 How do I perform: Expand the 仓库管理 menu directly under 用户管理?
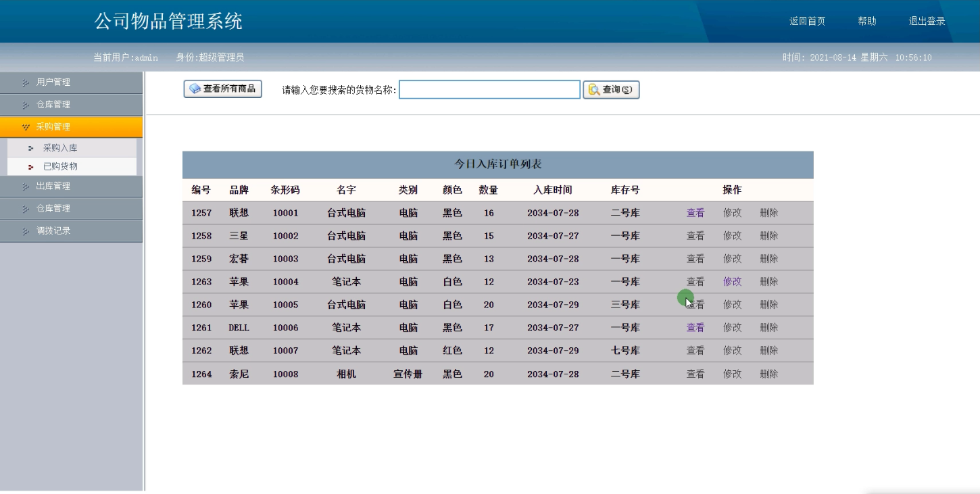click(71, 105)
